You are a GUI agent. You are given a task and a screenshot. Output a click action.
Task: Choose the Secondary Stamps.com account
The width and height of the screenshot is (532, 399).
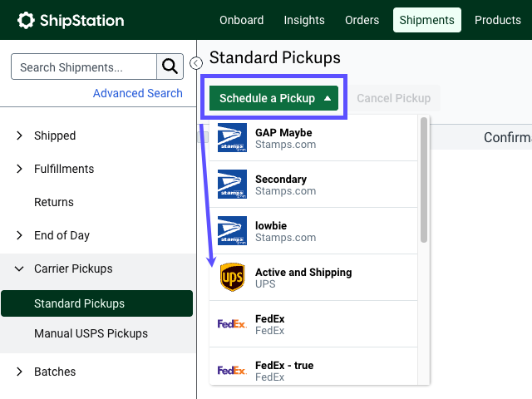pyautogui.click(x=313, y=185)
